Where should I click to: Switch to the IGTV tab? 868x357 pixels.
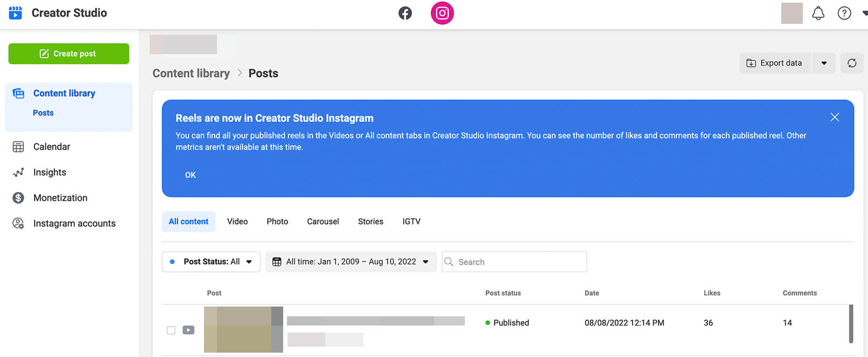tap(411, 221)
